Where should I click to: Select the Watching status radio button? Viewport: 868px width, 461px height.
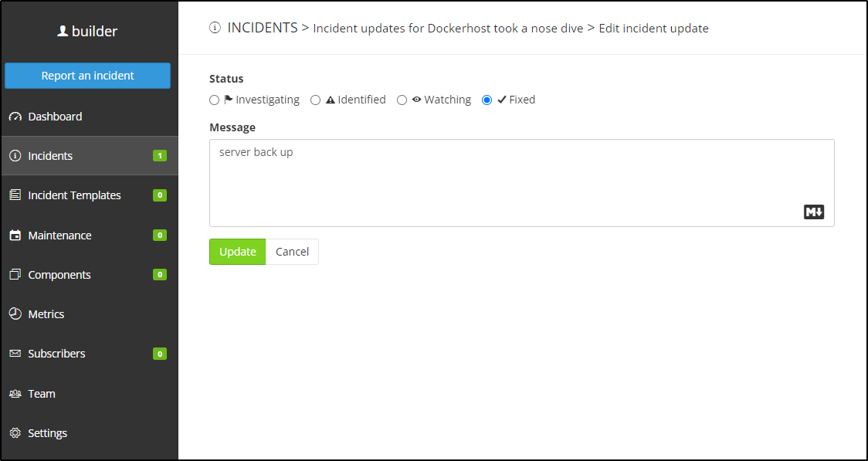point(402,100)
